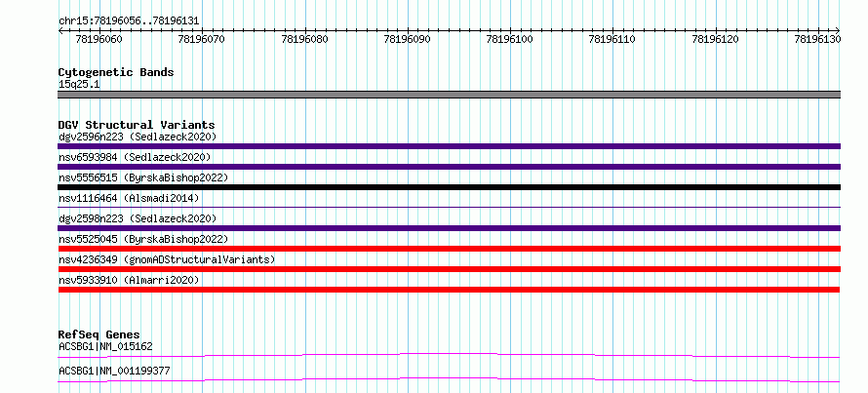Viewport: 868px width, 393px height.
Task: Click the magenta line for ACSBG1|NM_001199377
Action: (x=449, y=379)
